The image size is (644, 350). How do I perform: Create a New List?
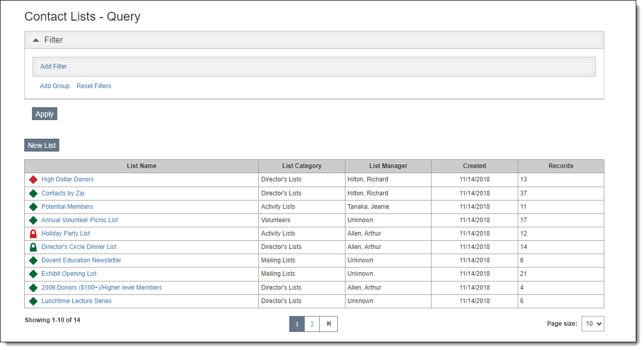(42, 145)
